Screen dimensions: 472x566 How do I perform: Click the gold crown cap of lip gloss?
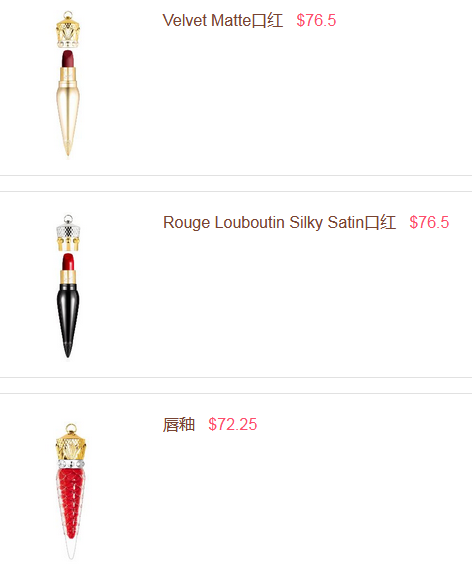[71, 442]
